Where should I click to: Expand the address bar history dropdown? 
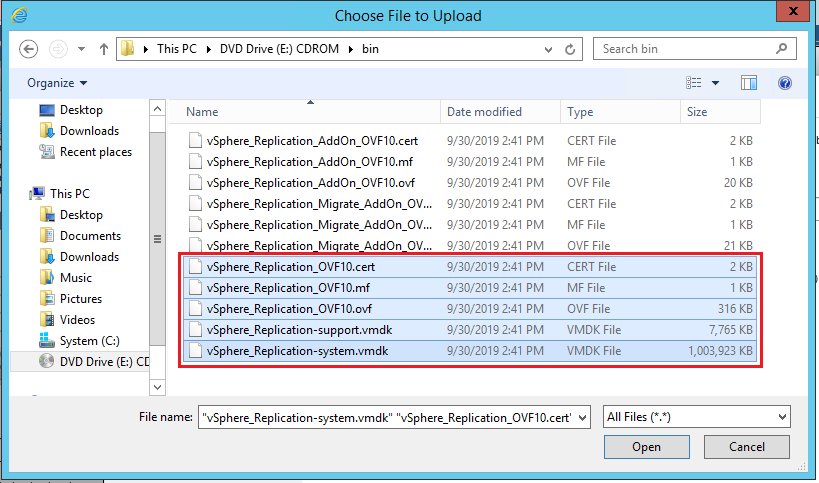(548, 50)
